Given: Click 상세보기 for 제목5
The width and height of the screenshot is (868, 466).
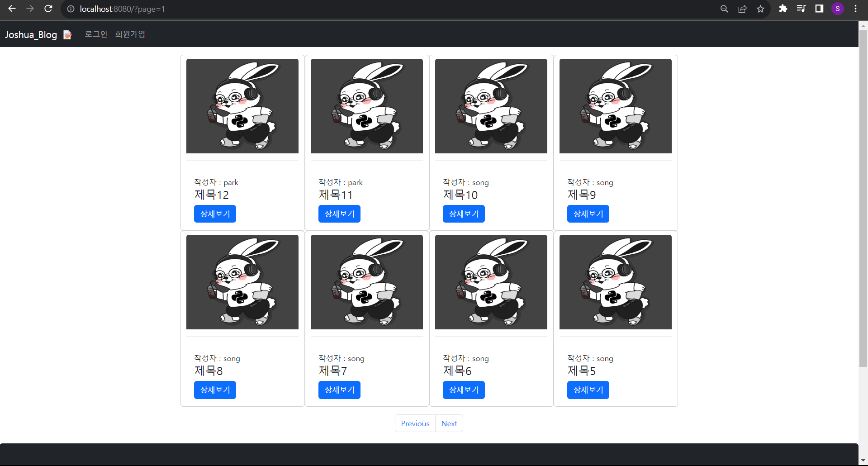Looking at the screenshot, I should point(588,390).
